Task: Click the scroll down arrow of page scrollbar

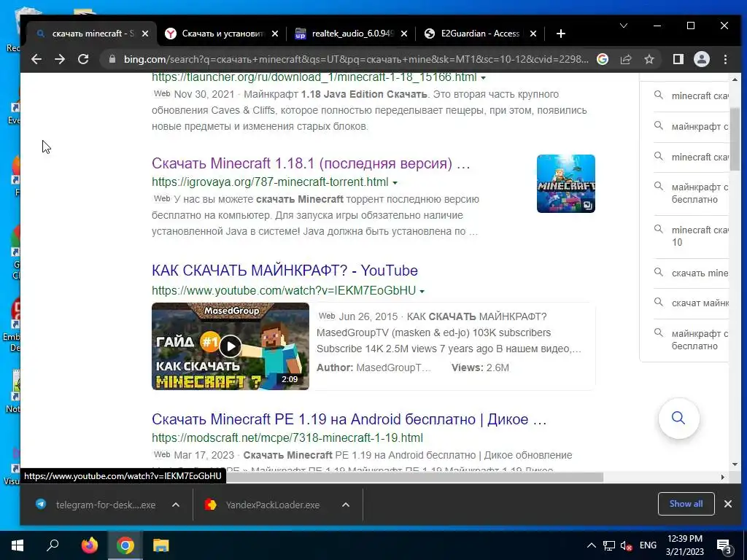Action: click(x=735, y=464)
